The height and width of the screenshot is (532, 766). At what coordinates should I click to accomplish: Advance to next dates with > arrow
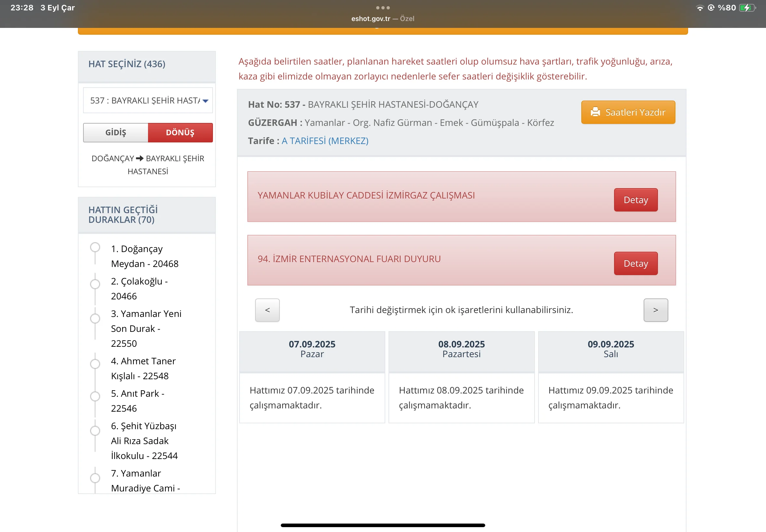click(x=655, y=310)
